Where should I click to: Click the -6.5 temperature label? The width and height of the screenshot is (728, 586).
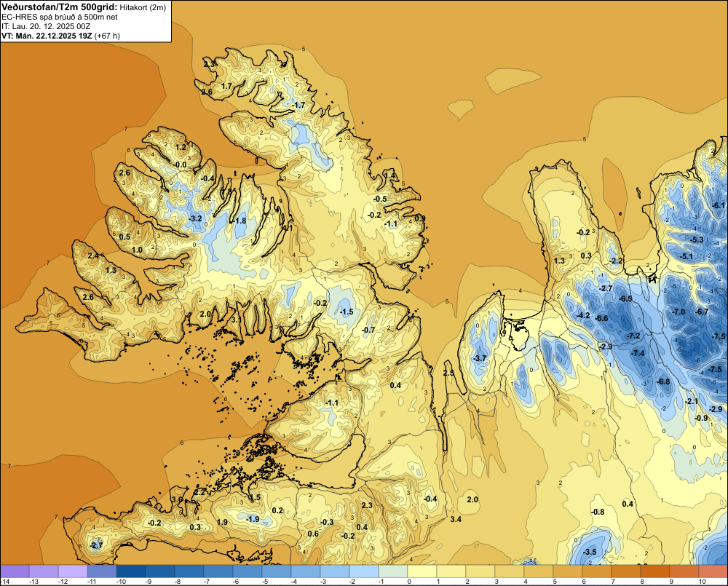coord(626,298)
